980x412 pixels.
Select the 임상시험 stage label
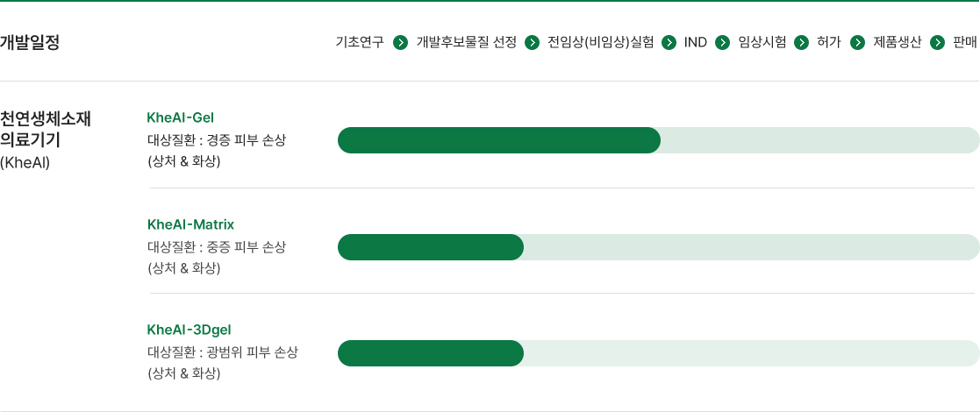click(762, 42)
